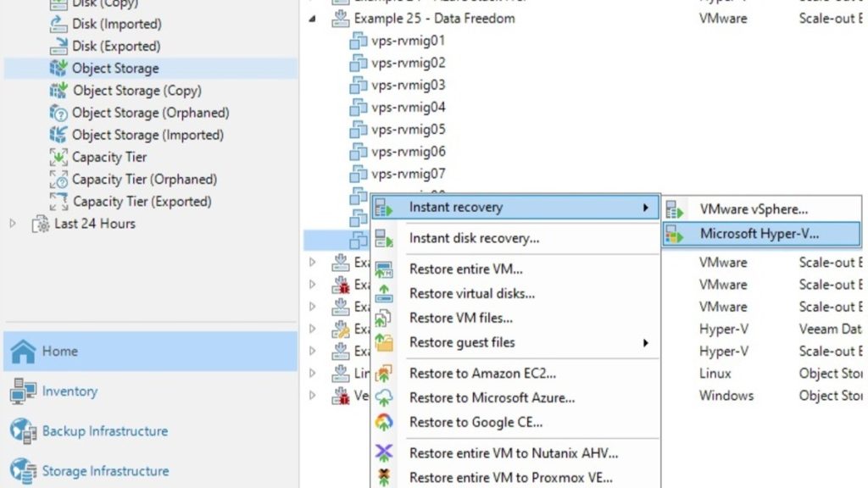The height and width of the screenshot is (488, 868).
Task: Choose Restore to Google CE...
Action: click(x=516, y=422)
